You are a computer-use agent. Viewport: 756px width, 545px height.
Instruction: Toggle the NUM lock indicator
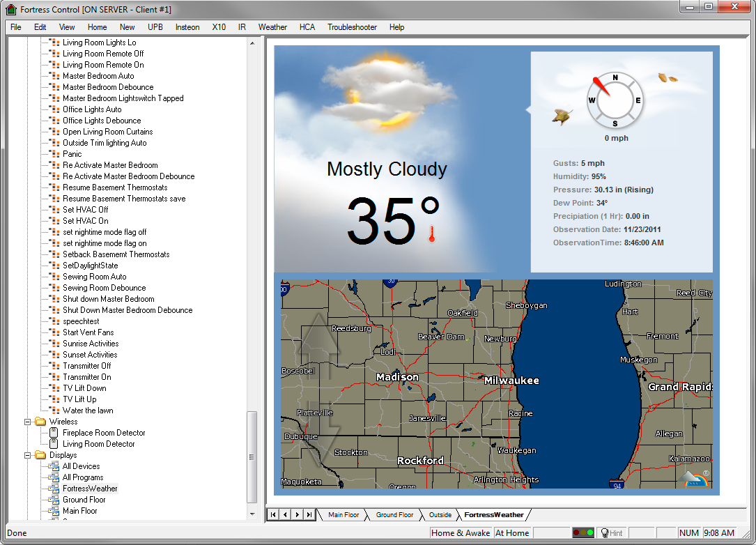click(x=690, y=532)
